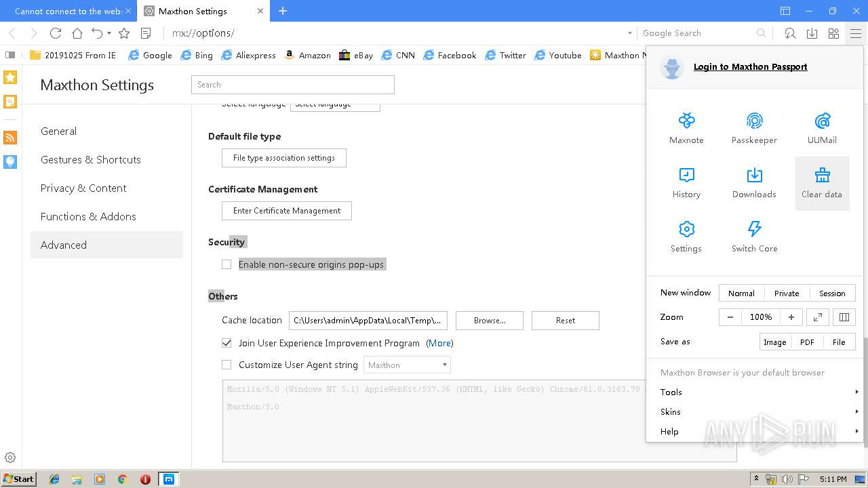
Task: Click File type association settings button
Action: pyautogui.click(x=284, y=158)
